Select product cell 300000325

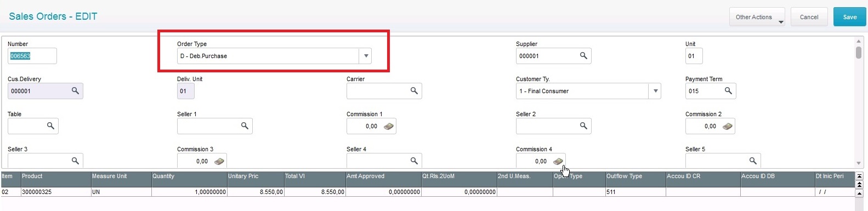click(55, 192)
